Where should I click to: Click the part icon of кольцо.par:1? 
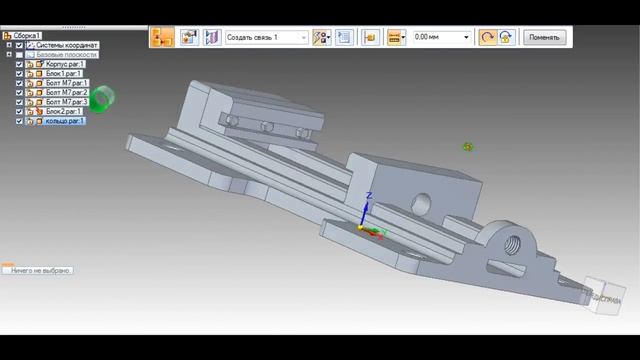39,121
